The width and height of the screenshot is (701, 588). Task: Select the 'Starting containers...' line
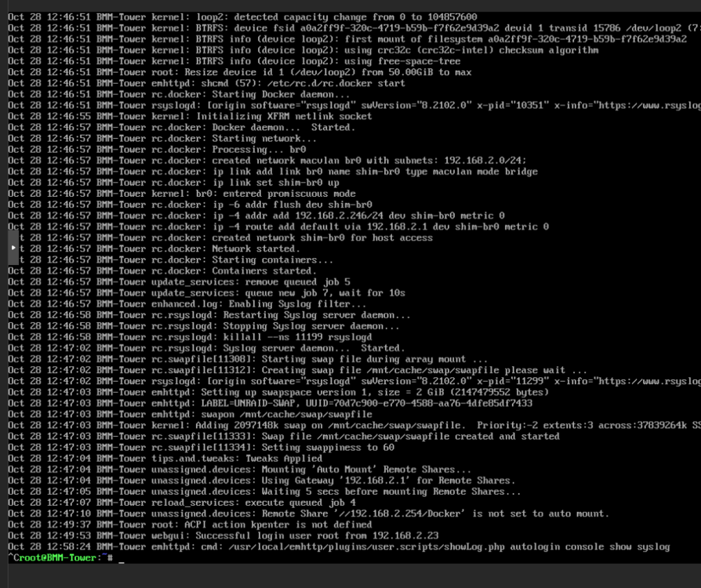click(x=176, y=260)
